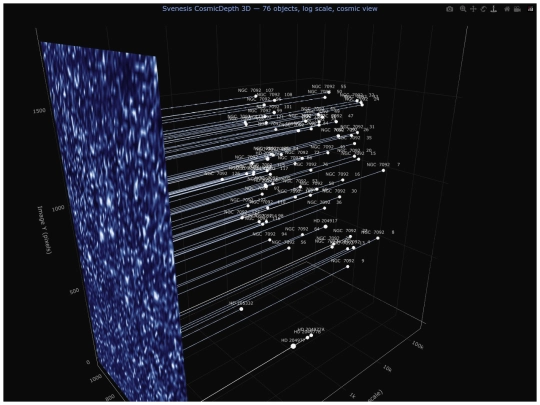Download the plot as a PNG with the camera icon
This screenshot has width=540, height=405.
[449, 9]
